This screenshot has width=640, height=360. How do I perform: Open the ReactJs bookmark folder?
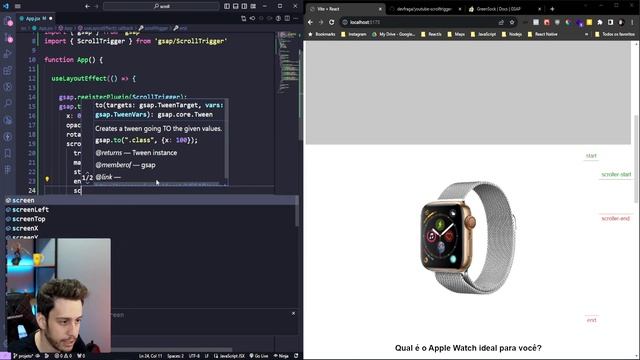(x=431, y=34)
